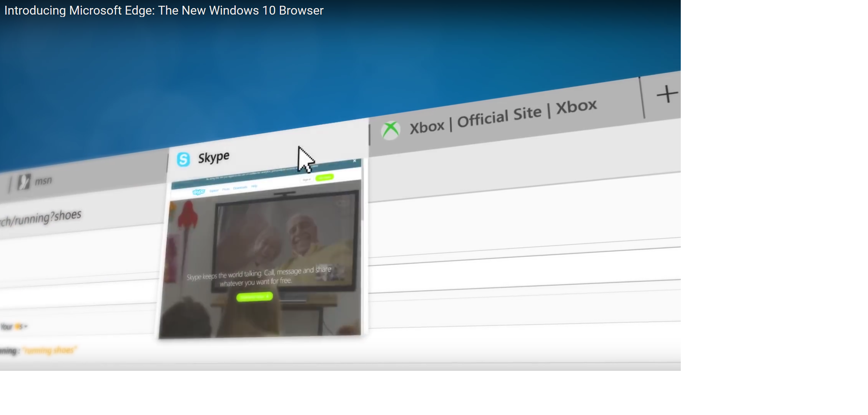Viewport: 868px width, 415px height.
Task: Open the Skype page preview thumbnail
Action: (261, 249)
